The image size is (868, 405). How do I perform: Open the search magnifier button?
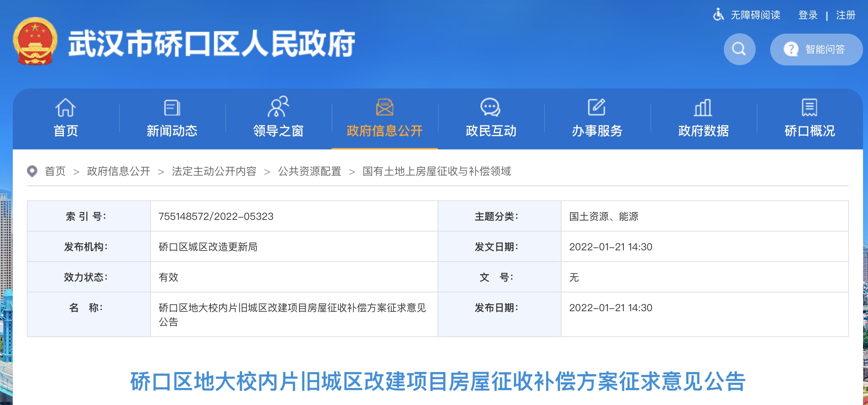click(x=739, y=49)
